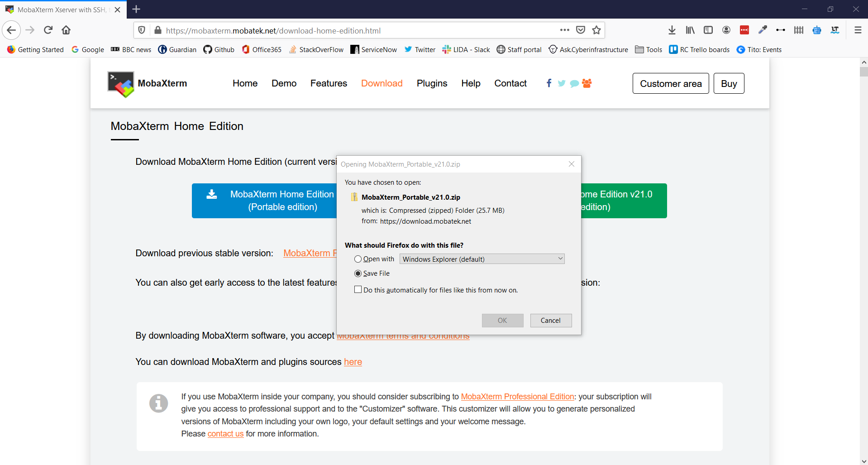The width and height of the screenshot is (868, 465).
Task: Open the Plugins page
Action: click(x=432, y=83)
